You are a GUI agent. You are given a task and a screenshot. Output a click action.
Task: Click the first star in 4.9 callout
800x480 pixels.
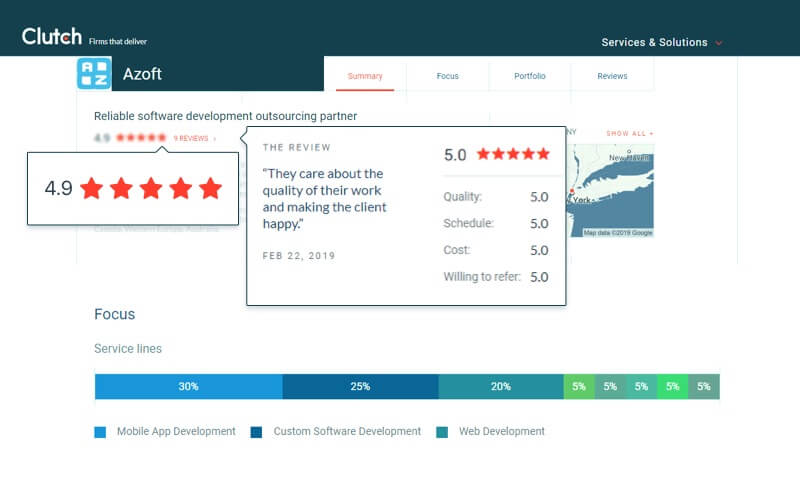(92, 188)
